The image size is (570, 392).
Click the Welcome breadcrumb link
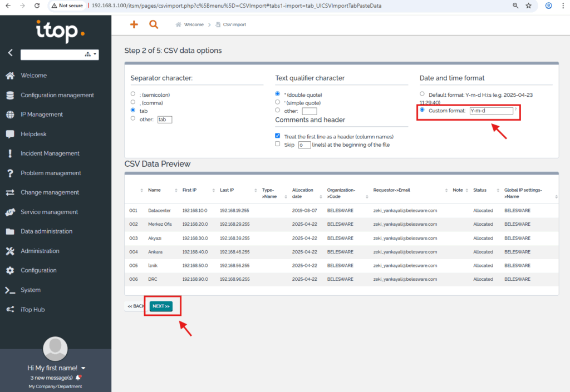point(193,24)
